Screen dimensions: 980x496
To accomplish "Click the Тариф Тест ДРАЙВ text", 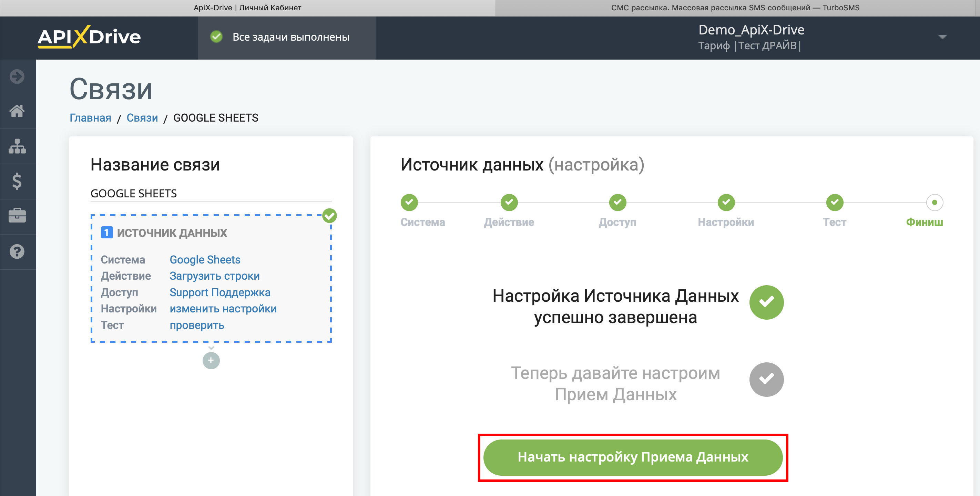I will pyautogui.click(x=749, y=46).
